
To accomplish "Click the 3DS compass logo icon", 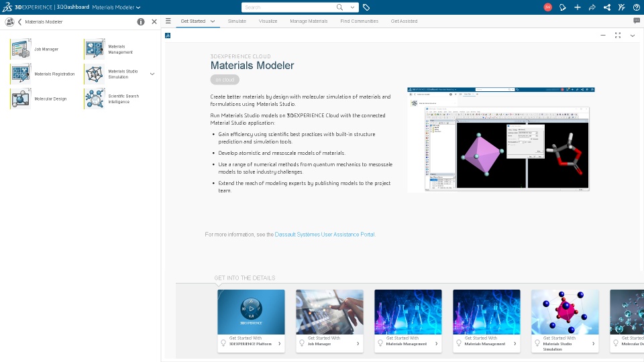I will coord(7,7).
